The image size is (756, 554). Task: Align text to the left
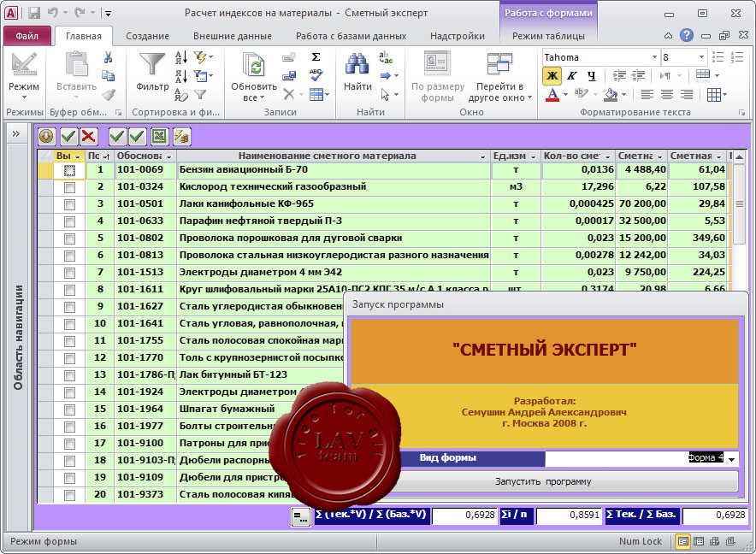coord(647,95)
